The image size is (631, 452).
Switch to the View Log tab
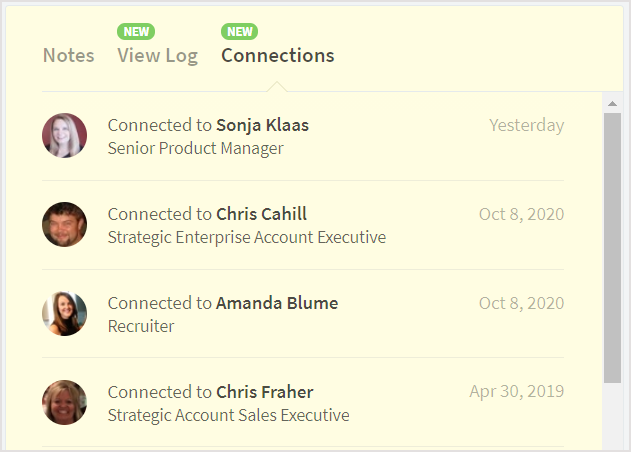(x=157, y=56)
